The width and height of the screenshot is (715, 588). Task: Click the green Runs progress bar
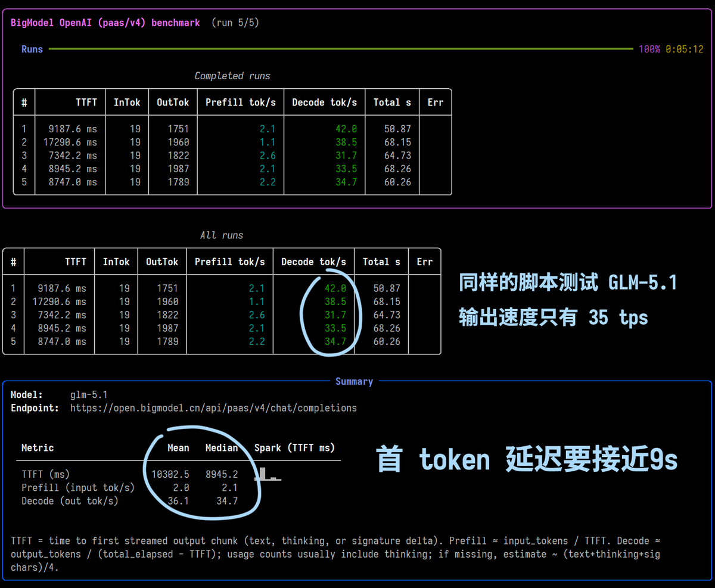coord(341,49)
